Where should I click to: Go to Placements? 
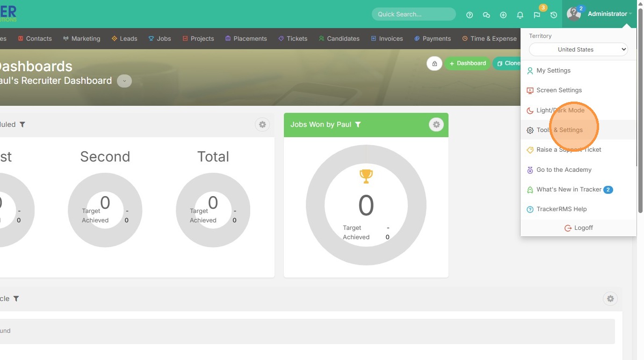[246, 38]
